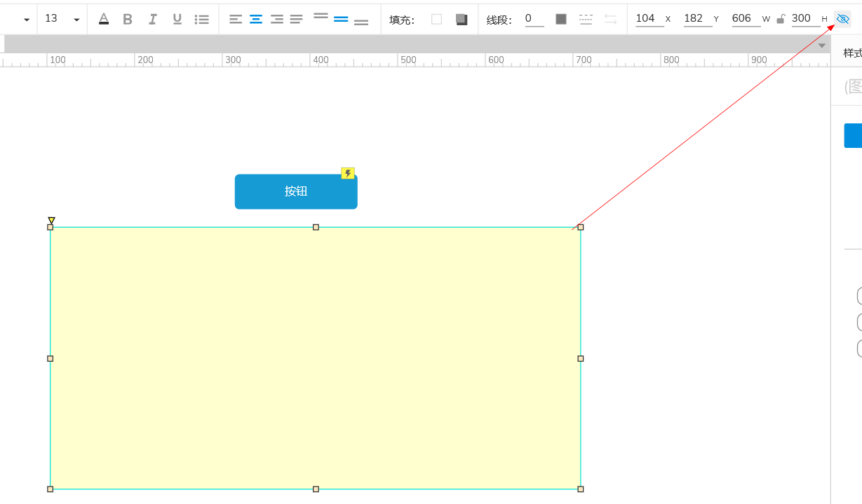Viewport: 862px width, 504px height.
Task: Open the font family dropdown arrow
Action: tap(27, 20)
